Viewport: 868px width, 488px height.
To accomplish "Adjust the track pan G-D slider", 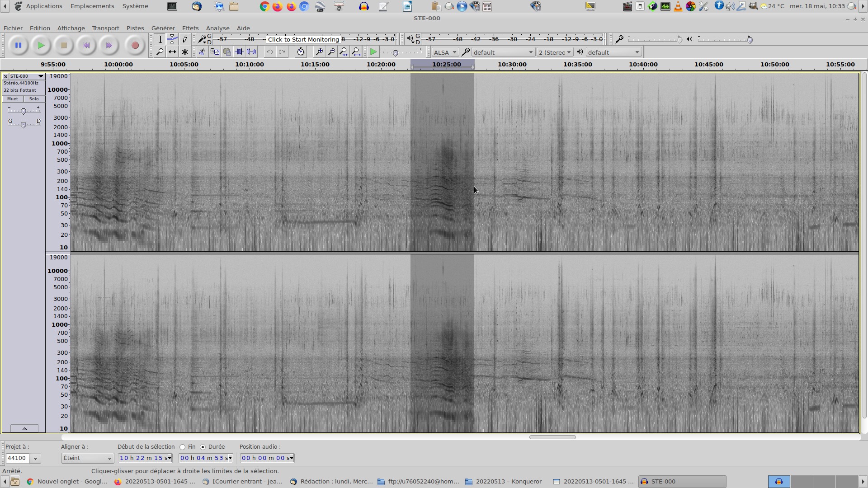I will 24,125.
